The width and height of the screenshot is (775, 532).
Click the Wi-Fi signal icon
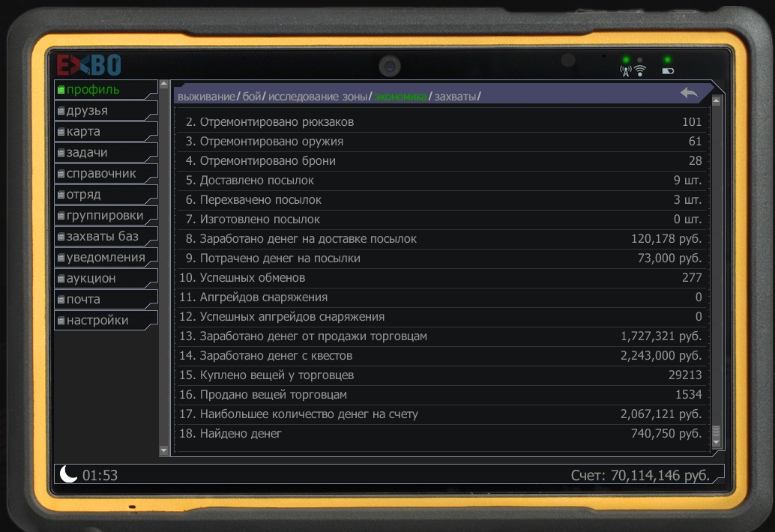click(x=640, y=71)
